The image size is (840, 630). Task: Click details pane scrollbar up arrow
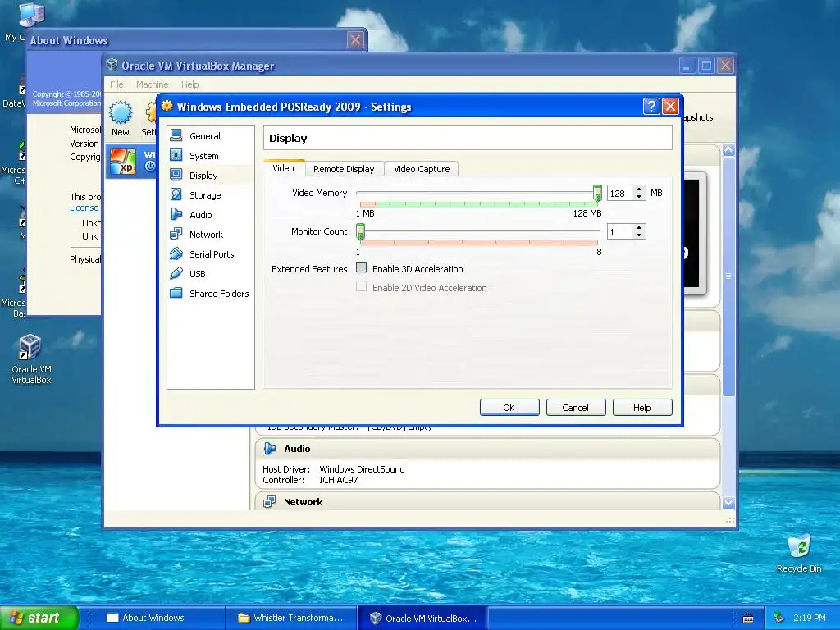pos(728,150)
